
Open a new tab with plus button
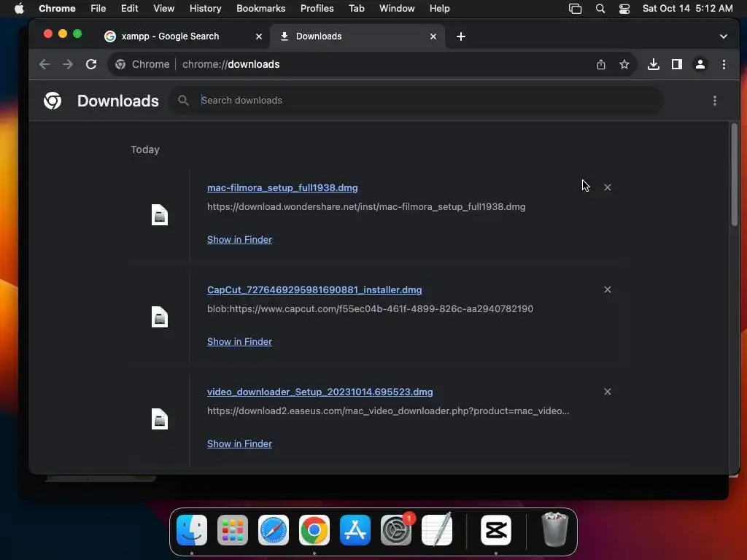(x=461, y=36)
